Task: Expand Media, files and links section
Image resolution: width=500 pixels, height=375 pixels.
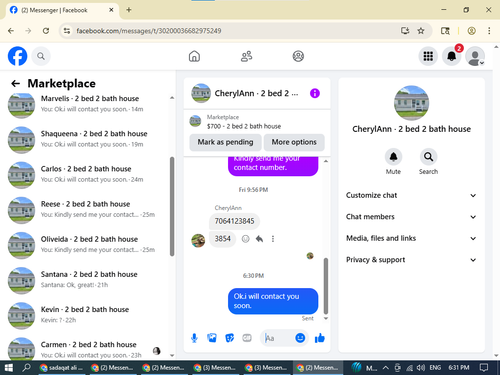Action: (411, 238)
